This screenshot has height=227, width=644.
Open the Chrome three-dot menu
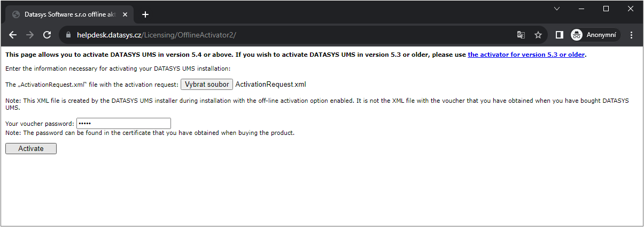(x=631, y=35)
